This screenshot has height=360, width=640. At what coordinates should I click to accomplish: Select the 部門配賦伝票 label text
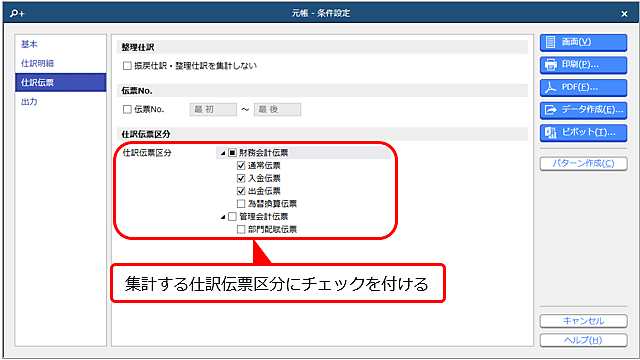coord(272,229)
